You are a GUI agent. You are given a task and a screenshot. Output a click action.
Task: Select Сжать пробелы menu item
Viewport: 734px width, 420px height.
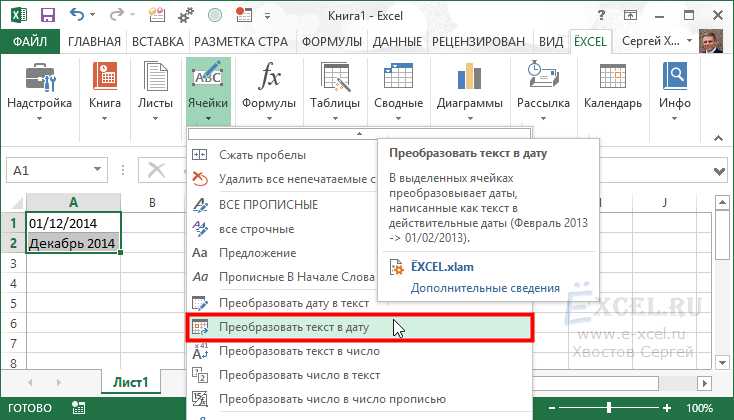(x=282, y=155)
